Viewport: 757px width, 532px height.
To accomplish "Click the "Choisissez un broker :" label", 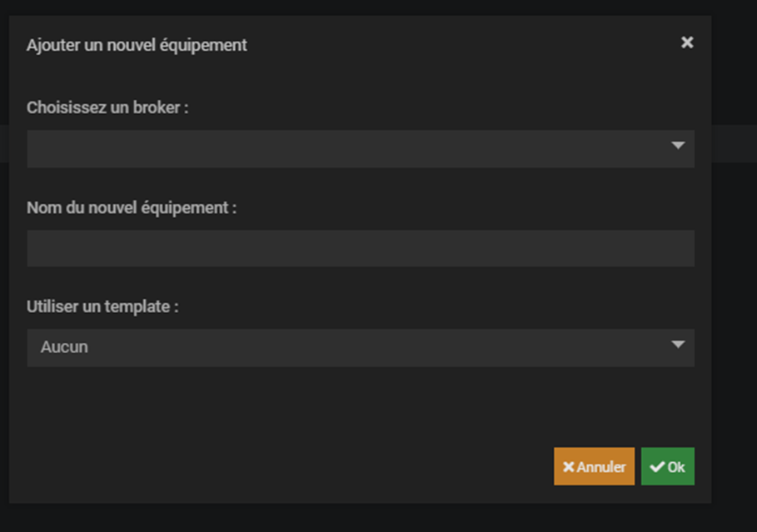I will (107, 108).
